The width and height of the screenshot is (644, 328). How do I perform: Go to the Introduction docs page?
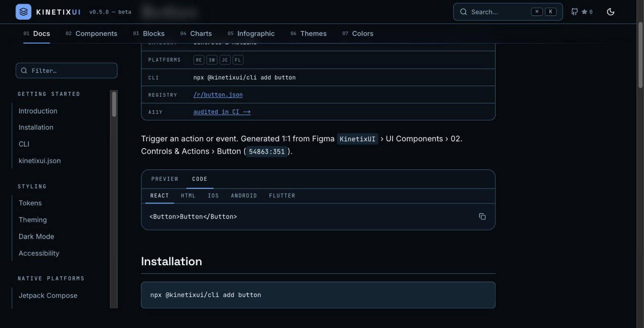coord(38,111)
